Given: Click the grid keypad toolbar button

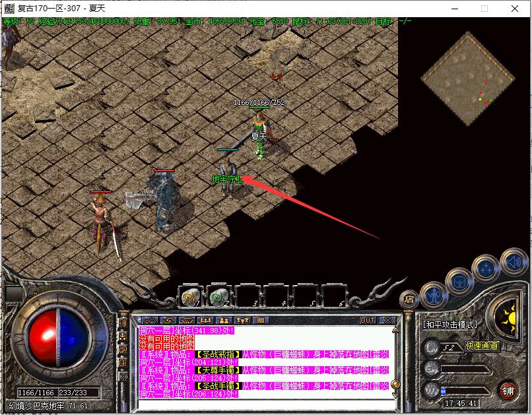Looking at the screenshot, I should [x=261, y=321].
